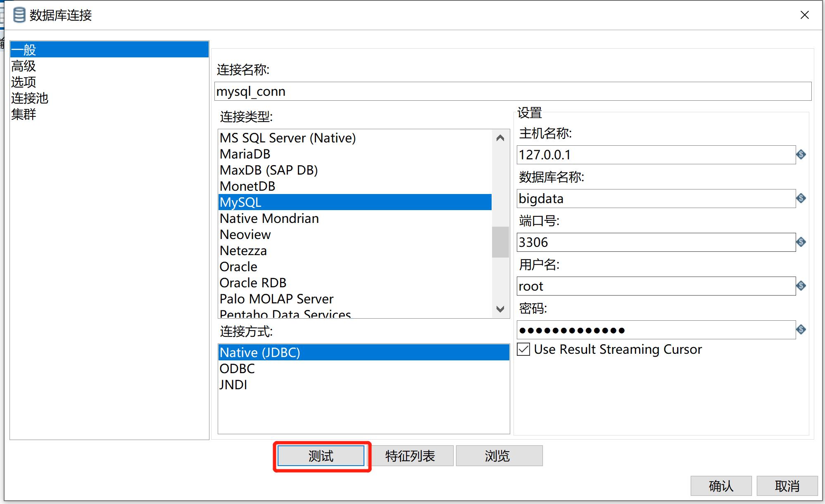Close the 数据库连接 dialog
Screen dimensions: 825x504
click(x=805, y=15)
